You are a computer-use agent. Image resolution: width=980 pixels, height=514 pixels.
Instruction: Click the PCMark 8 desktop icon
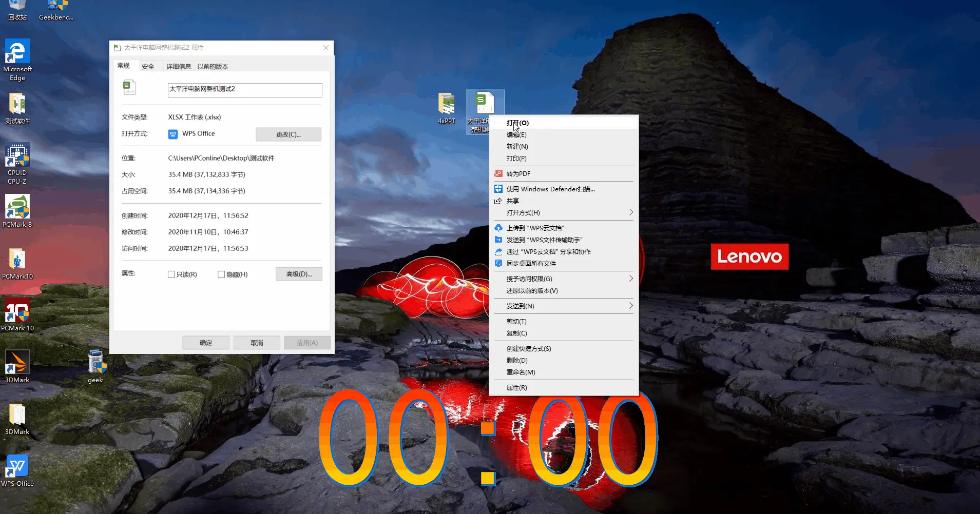(17, 211)
